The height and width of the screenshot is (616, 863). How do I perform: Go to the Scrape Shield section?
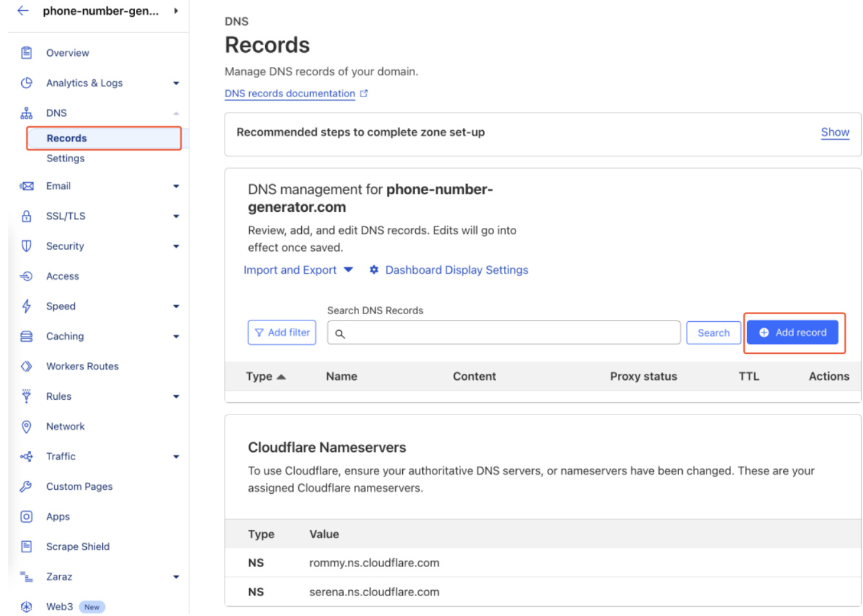78,546
